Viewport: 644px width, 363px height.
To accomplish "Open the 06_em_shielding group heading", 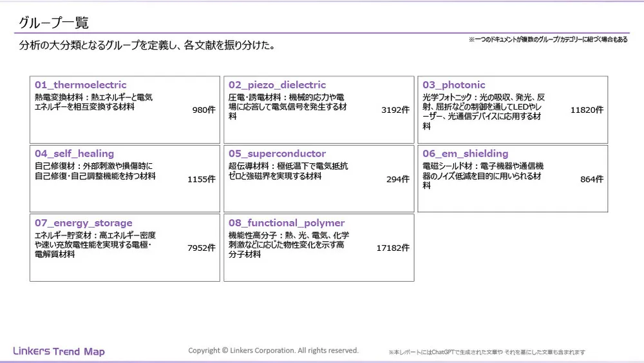I will click(465, 154).
